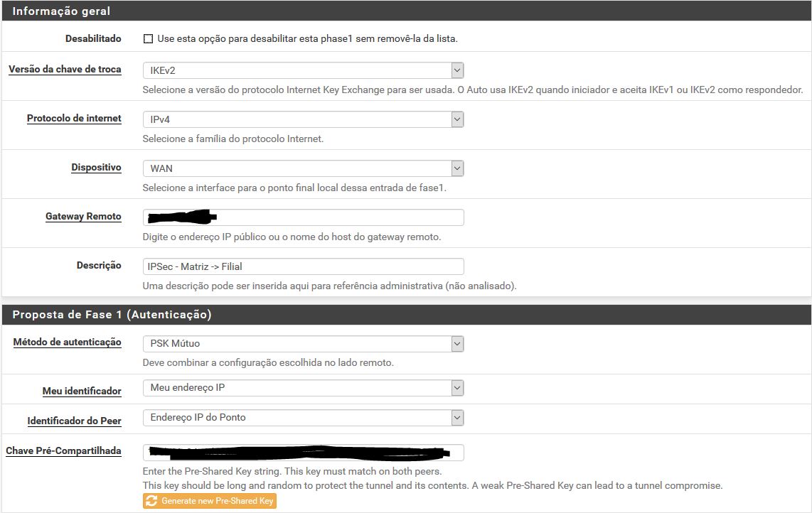
Task: Select the Dispositivo underlined label
Action: coord(96,168)
